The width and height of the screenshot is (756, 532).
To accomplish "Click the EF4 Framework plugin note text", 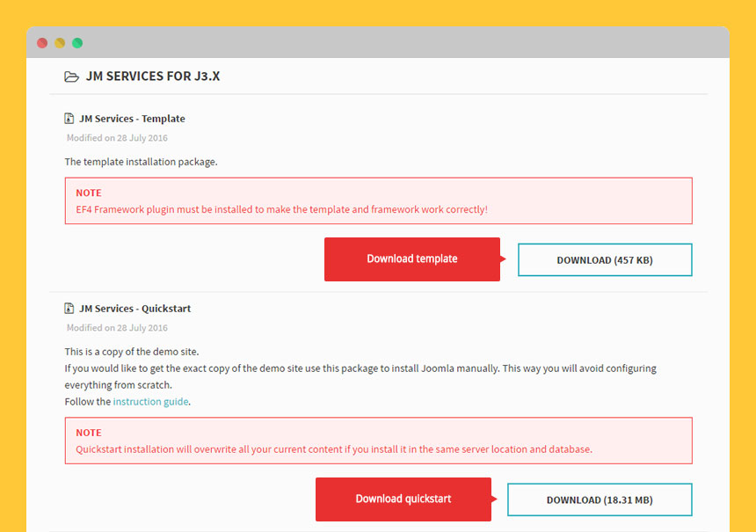I will click(281, 209).
